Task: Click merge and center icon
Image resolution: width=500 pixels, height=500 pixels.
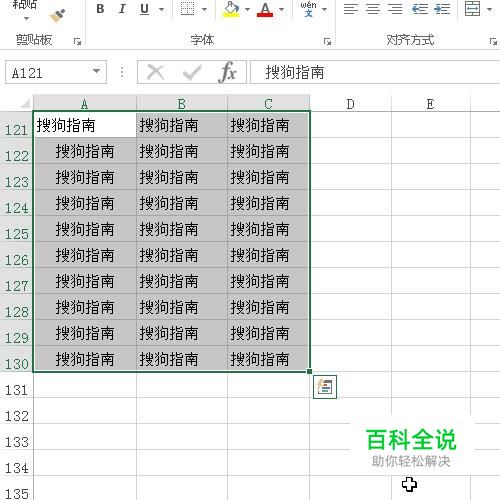Action: (x=473, y=9)
